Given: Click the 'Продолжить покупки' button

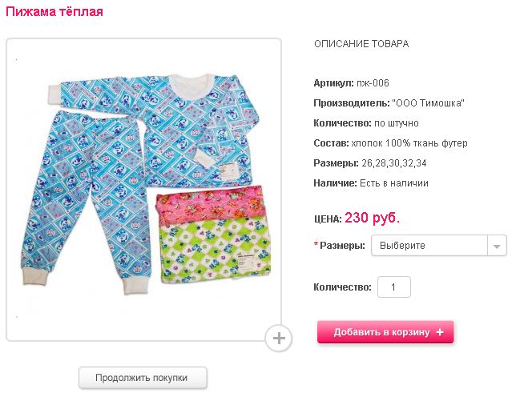Looking at the screenshot, I should (143, 378).
